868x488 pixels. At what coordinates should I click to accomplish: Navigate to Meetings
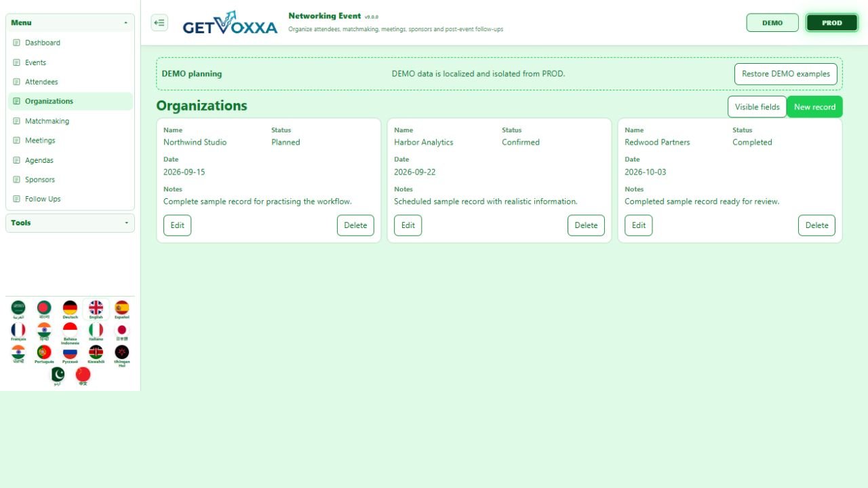70,140
